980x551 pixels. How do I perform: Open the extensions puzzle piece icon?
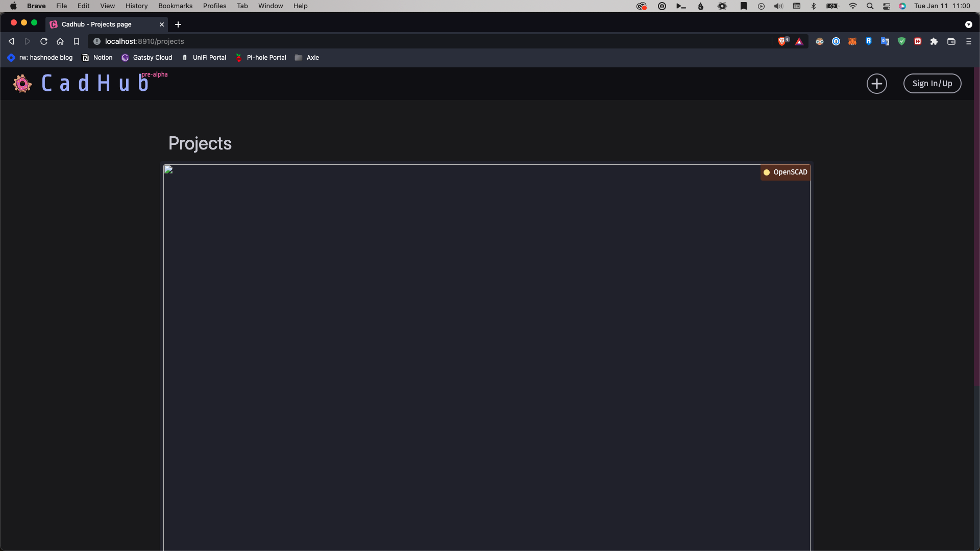point(934,41)
